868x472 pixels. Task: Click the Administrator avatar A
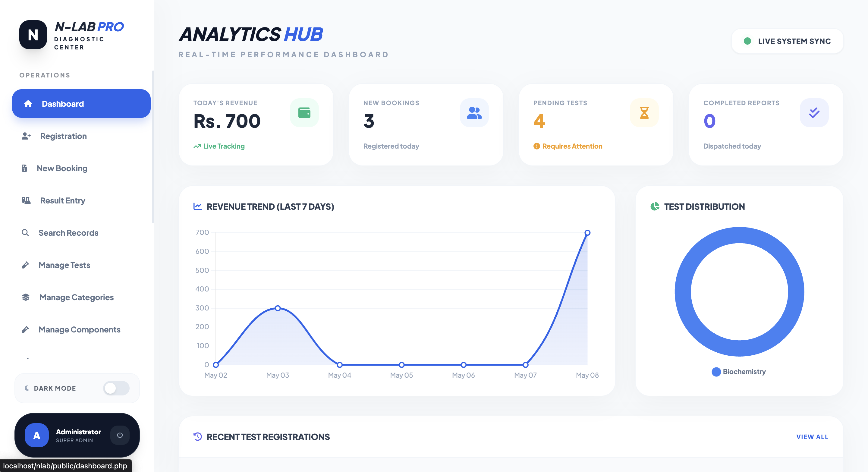(37, 435)
